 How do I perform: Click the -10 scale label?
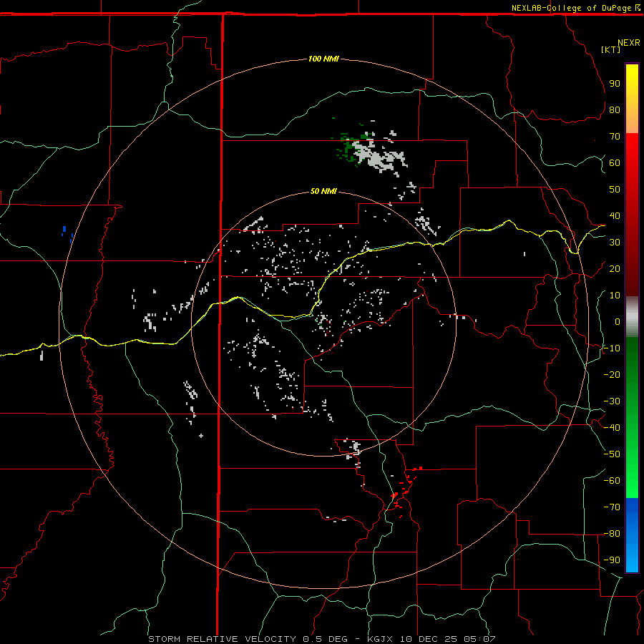(612, 348)
